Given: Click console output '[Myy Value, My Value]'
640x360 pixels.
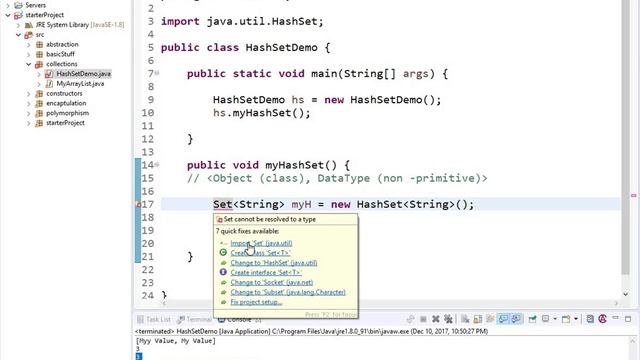Looking at the screenshot, I should click(176, 341).
